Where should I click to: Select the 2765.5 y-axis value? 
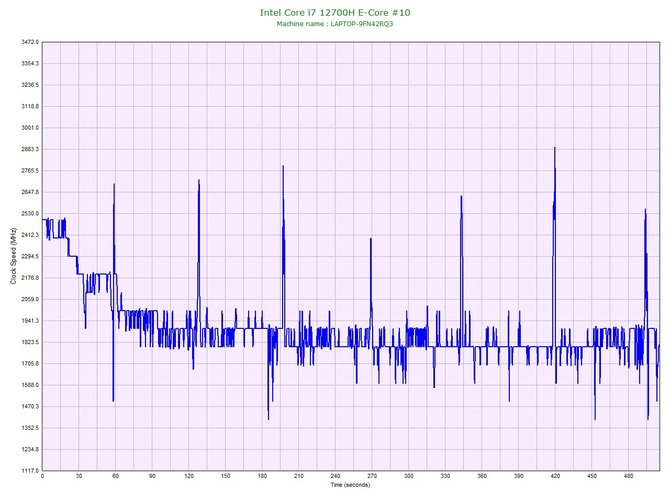click(x=30, y=170)
